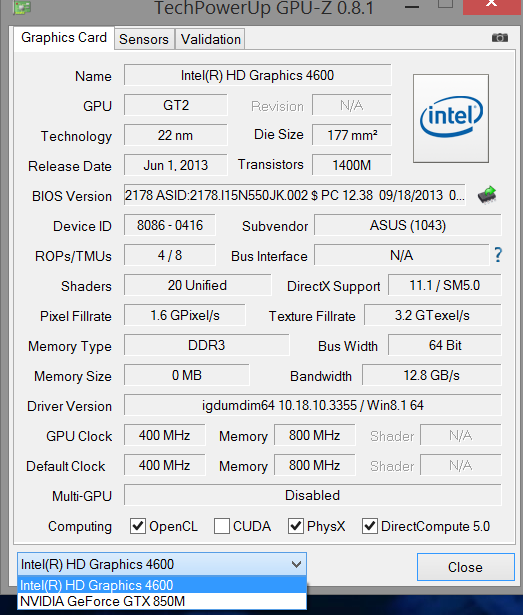Click the Bus Interface question mark
Screen dimensions: 523x615
coord(498,255)
